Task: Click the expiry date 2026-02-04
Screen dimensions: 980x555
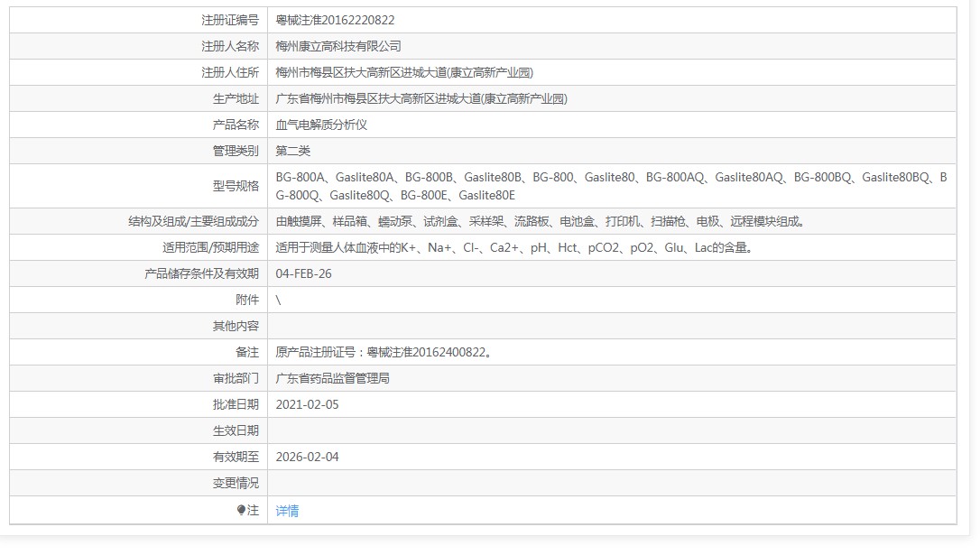Action: click(307, 458)
